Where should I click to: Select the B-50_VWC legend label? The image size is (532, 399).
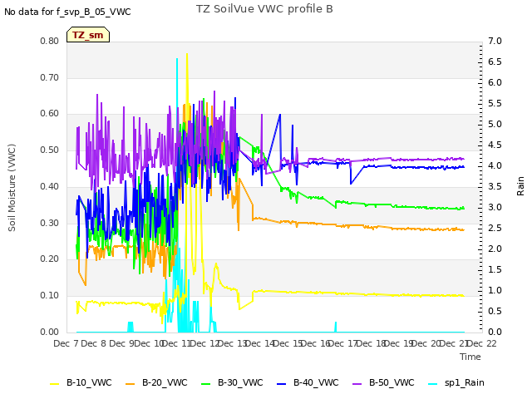[x=392, y=382]
